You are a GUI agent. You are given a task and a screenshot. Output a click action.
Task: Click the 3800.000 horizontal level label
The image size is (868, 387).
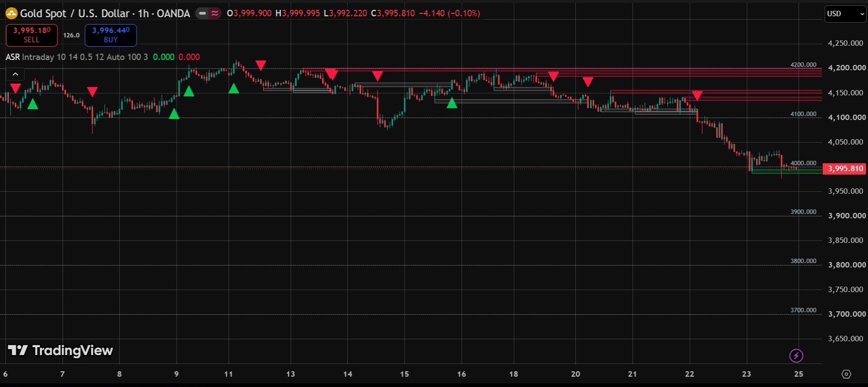(x=803, y=261)
